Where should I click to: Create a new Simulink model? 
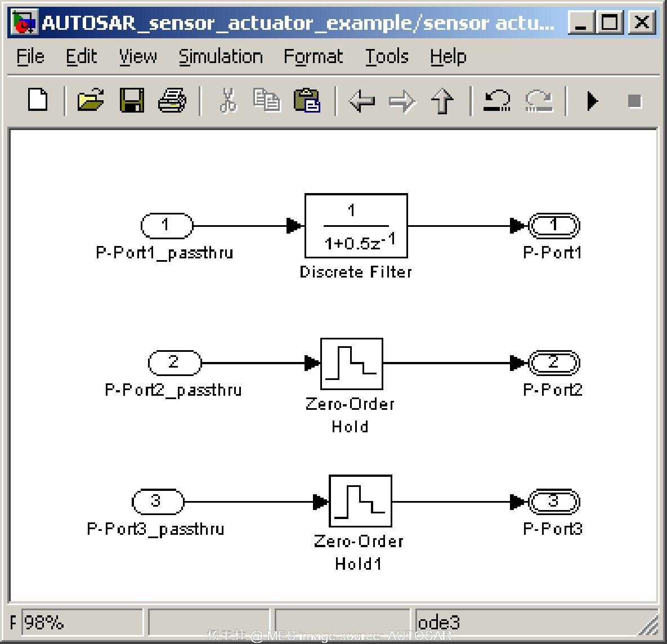pyautogui.click(x=37, y=101)
